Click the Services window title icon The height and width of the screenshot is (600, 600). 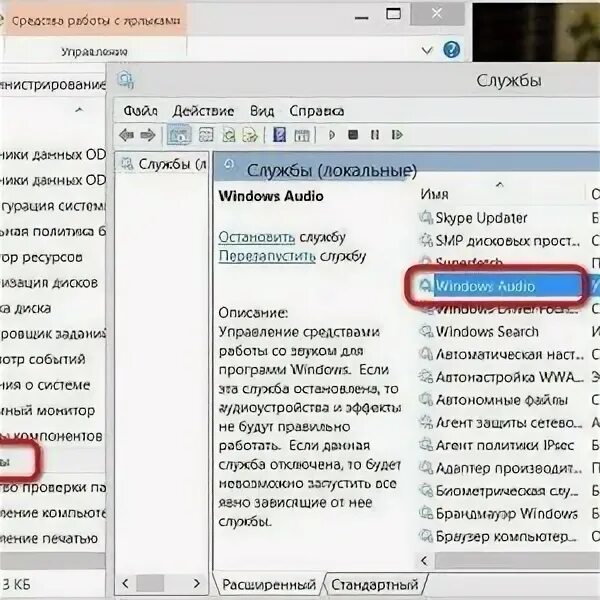pyautogui.click(x=126, y=80)
